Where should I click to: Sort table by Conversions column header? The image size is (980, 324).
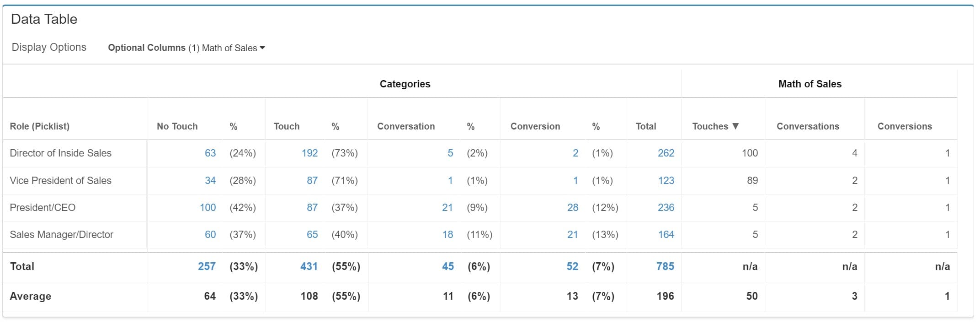tap(905, 126)
